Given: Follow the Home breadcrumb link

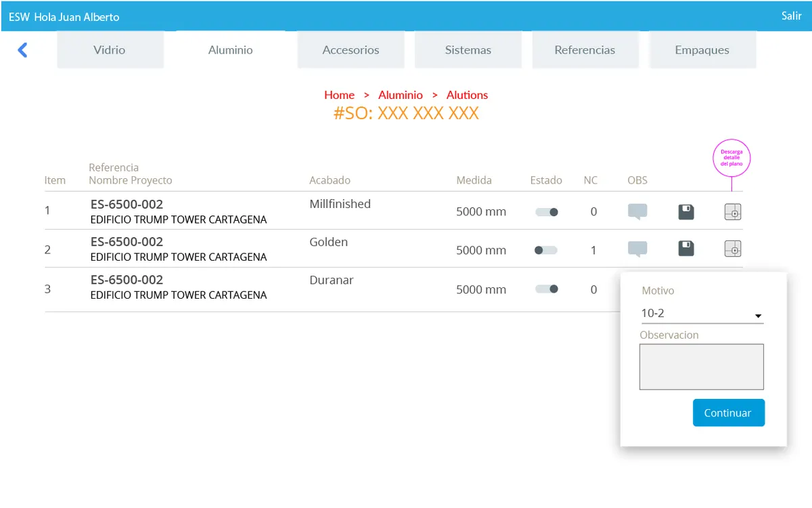Looking at the screenshot, I should [x=340, y=95].
